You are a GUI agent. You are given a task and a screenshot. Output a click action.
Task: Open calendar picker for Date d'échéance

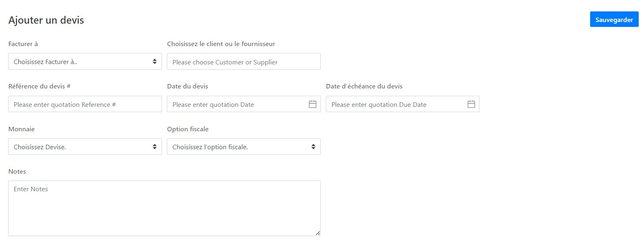471,104
